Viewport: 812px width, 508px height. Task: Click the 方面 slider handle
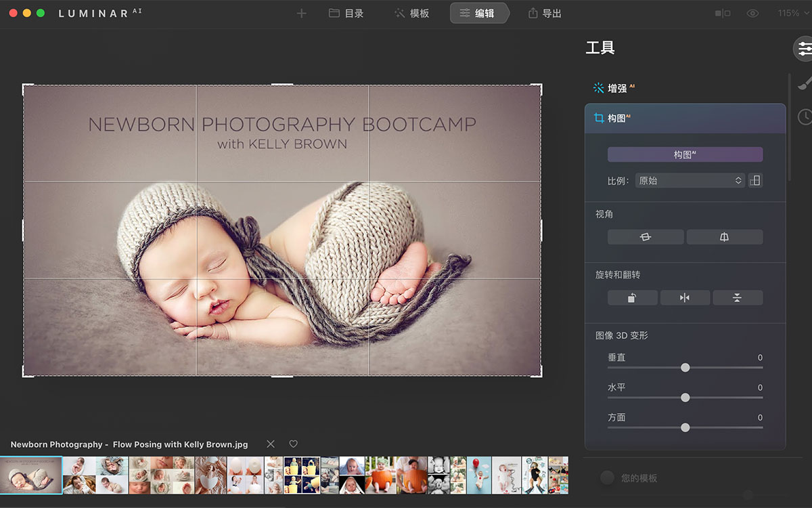[x=685, y=427]
